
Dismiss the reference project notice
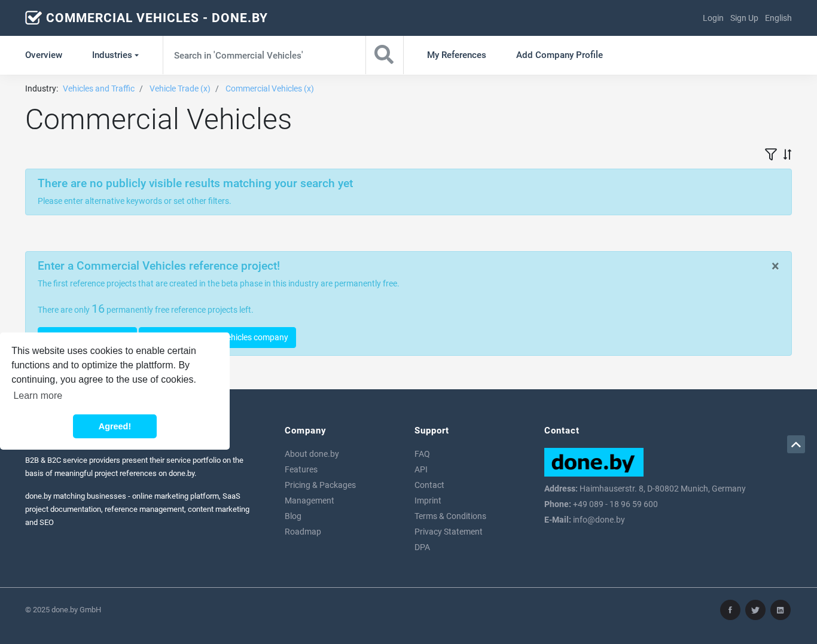775,266
